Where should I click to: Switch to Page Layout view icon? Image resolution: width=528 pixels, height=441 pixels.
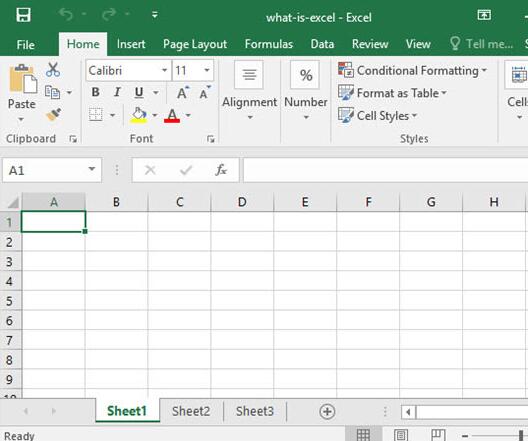401,435
